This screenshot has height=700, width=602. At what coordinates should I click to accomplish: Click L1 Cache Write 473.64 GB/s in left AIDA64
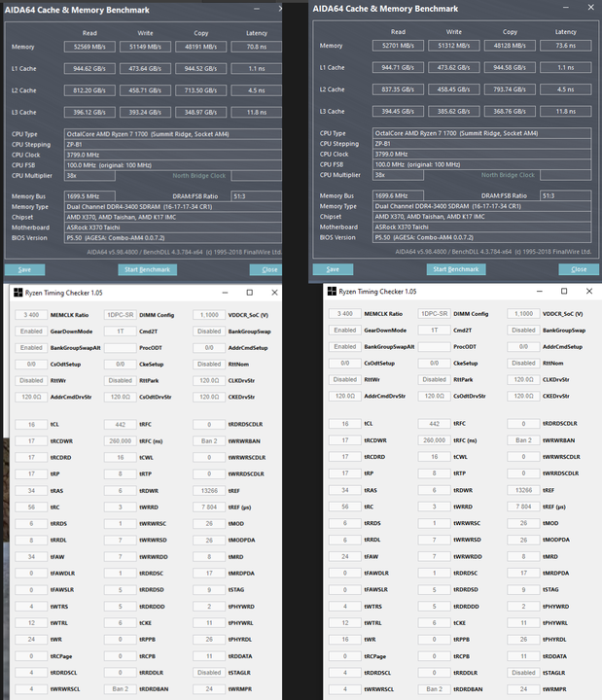[145, 69]
